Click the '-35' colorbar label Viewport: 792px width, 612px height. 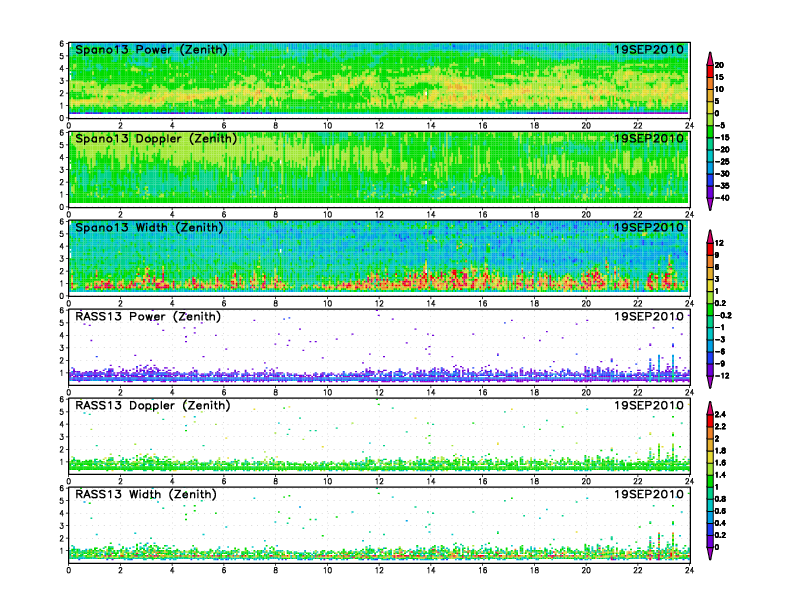tap(722, 186)
